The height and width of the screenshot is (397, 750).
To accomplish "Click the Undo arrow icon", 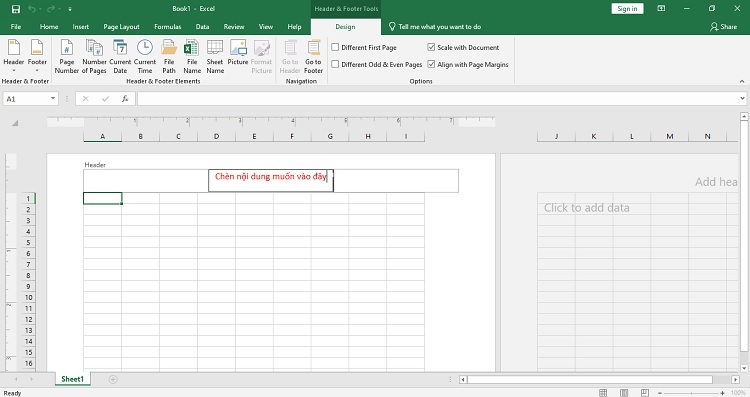I will (x=32, y=9).
